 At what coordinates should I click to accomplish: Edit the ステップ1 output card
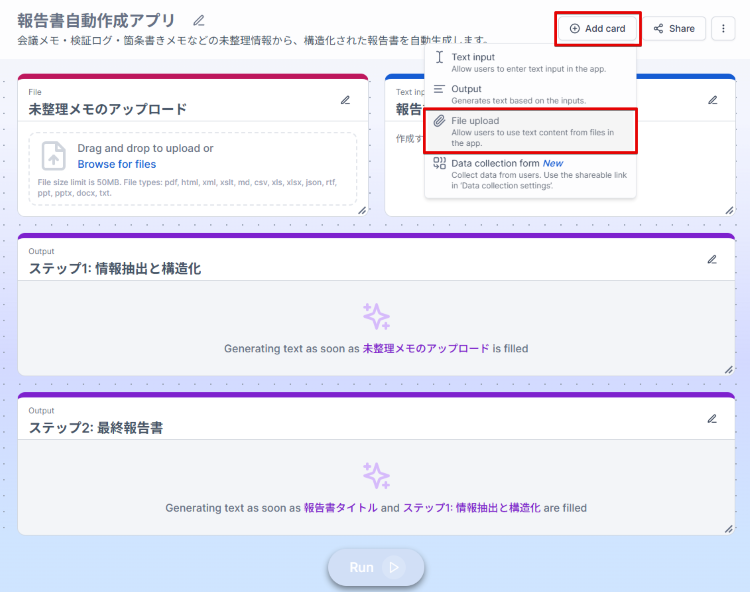coord(712,259)
